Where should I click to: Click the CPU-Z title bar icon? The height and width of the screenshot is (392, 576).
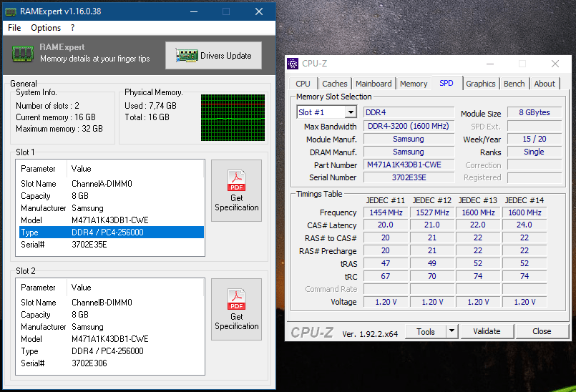(x=293, y=64)
